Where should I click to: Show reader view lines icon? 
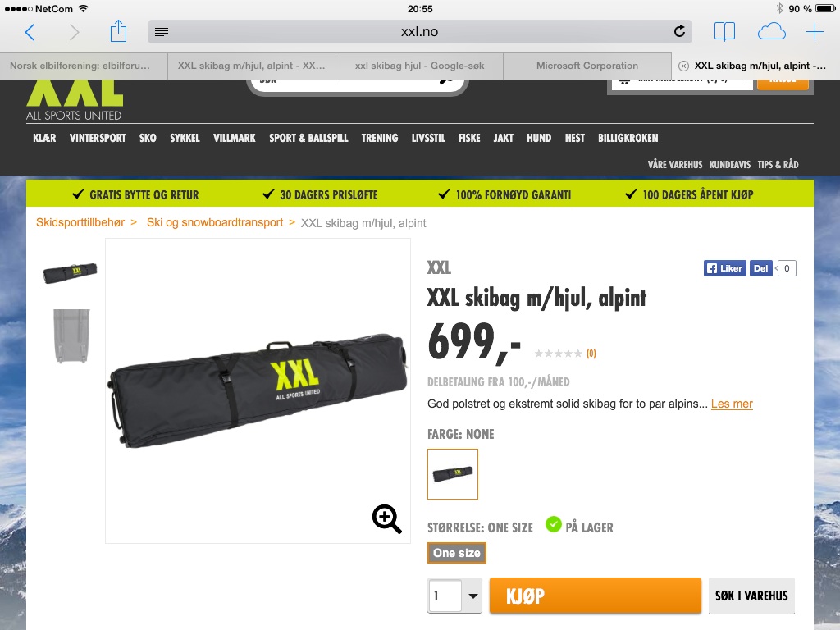(162, 32)
